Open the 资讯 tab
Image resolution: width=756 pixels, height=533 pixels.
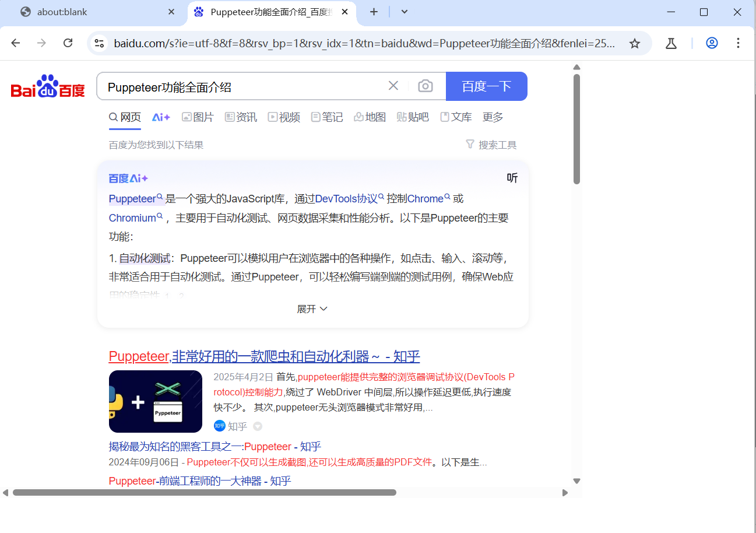[x=241, y=117]
